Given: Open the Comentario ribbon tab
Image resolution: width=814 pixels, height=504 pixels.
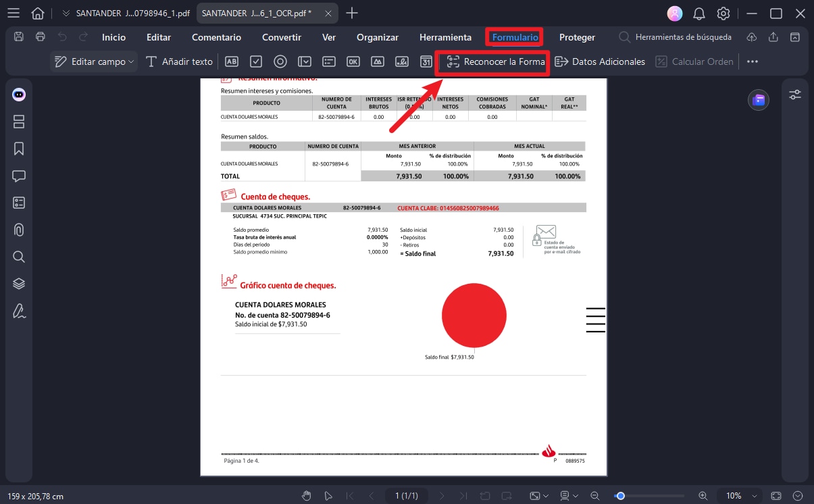Looking at the screenshot, I should (x=216, y=37).
